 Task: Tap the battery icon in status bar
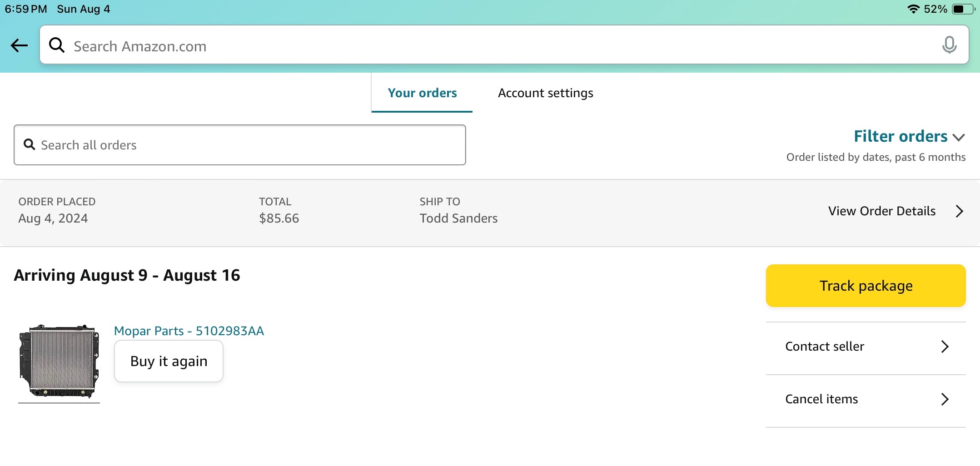point(963,9)
